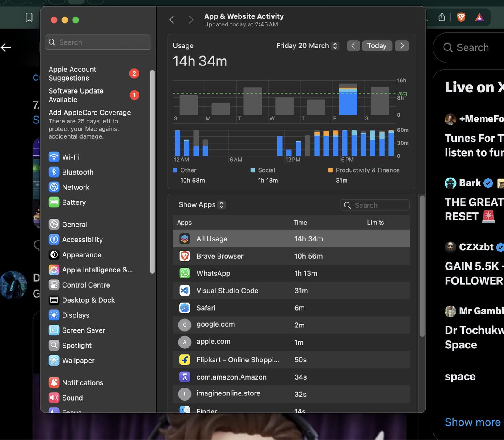This screenshot has height=440, width=504.
Task: Click the app list scrollbar
Action: pyautogui.click(x=422, y=266)
